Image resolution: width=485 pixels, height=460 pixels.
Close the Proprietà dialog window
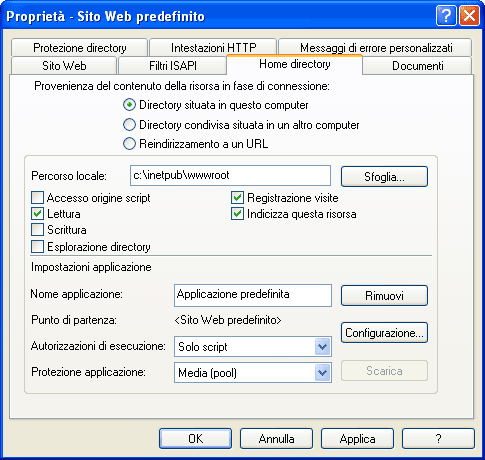(x=469, y=16)
